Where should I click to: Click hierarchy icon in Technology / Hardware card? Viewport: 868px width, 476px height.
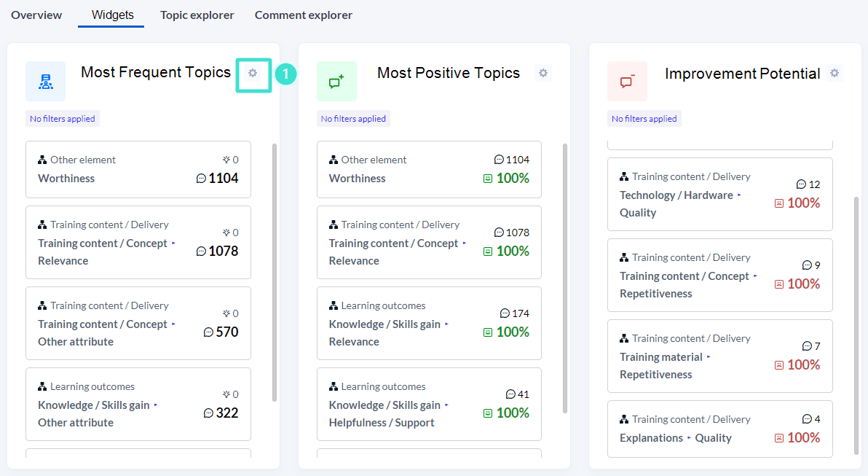coord(624,176)
